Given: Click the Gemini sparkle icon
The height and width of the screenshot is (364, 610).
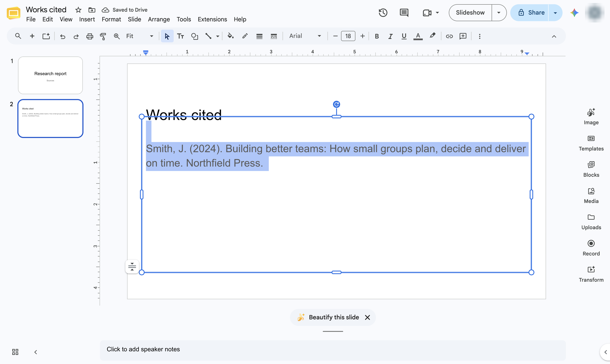Looking at the screenshot, I should click(x=574, y=12).
